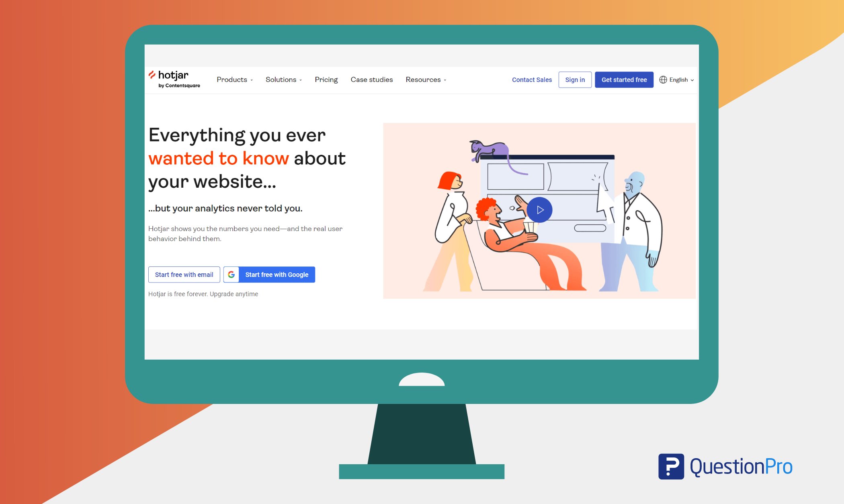The image size is (844, 504).
Task: Expand the Solutions dropdown menu
Action: [283, 79]
